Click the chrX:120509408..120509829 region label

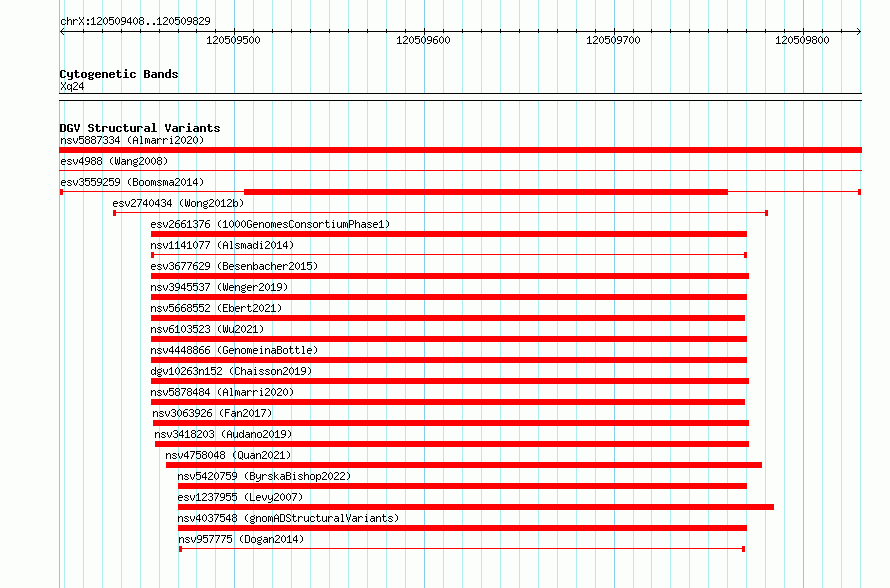[x=135, y=21]
